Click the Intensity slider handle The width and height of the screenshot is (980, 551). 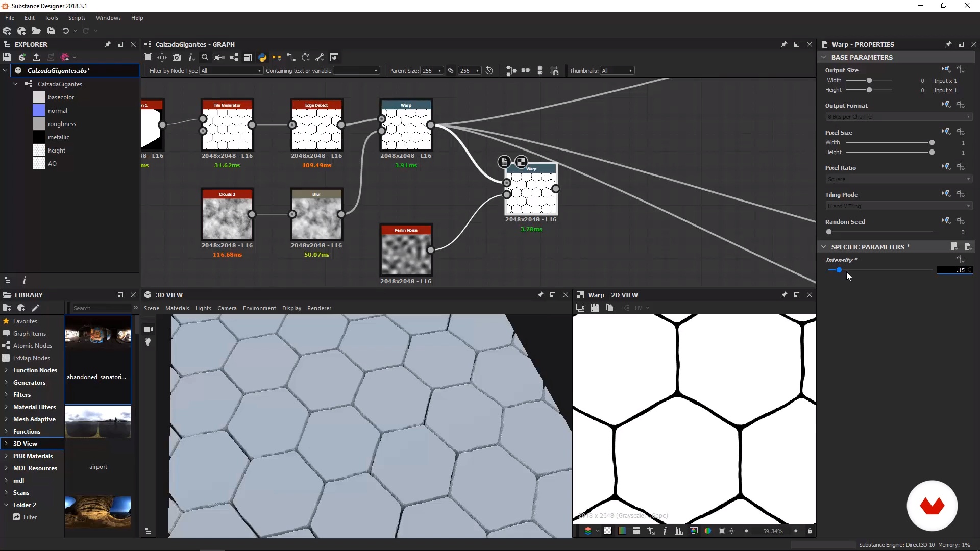(839, 270)
